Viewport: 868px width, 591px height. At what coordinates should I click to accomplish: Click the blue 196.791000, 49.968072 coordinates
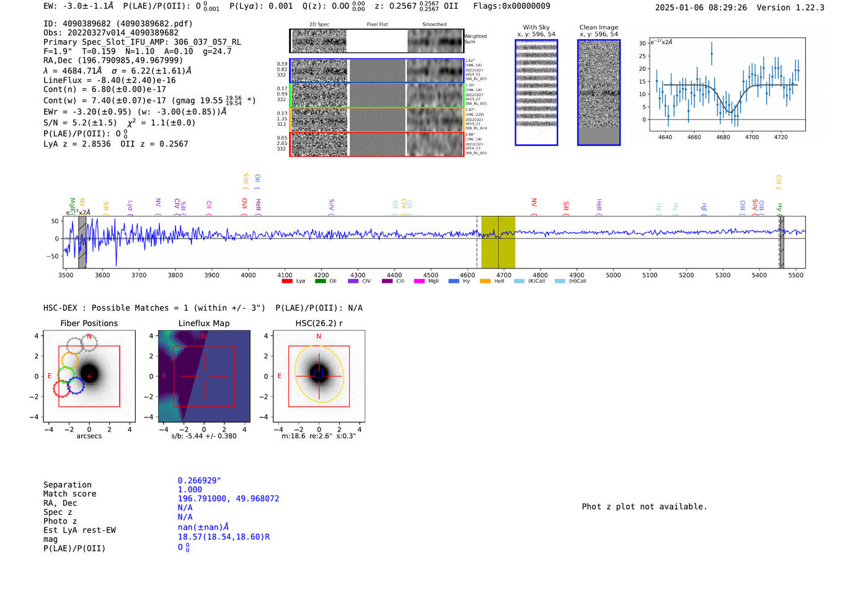228,499
